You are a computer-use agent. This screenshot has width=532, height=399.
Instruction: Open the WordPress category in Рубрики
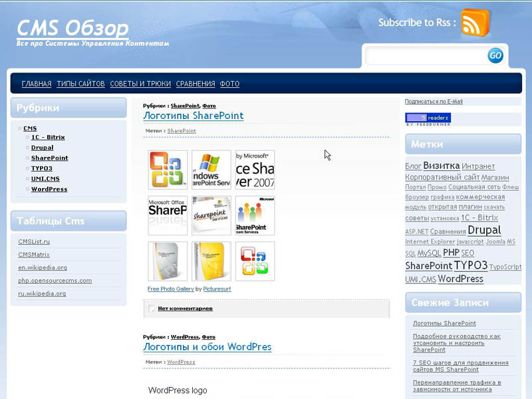pyautogui.click(x=49, y=189)
